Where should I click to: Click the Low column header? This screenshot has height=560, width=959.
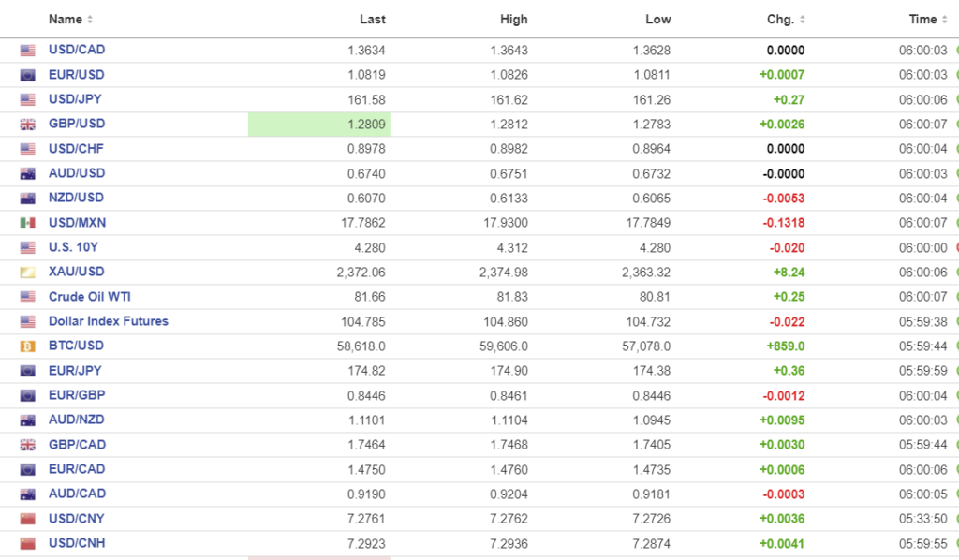point(657,20)
